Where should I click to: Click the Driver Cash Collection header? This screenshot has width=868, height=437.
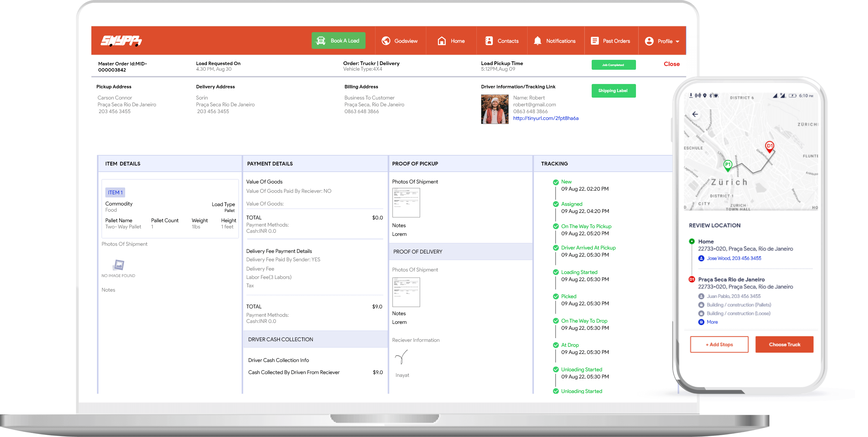(x=315, y=340)
